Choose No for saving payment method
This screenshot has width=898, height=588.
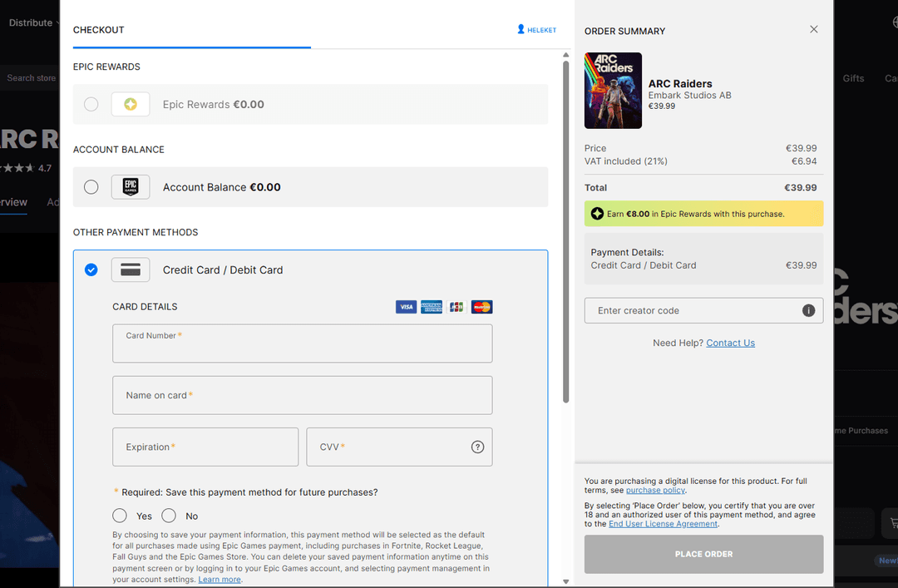(x=169, y=516)
